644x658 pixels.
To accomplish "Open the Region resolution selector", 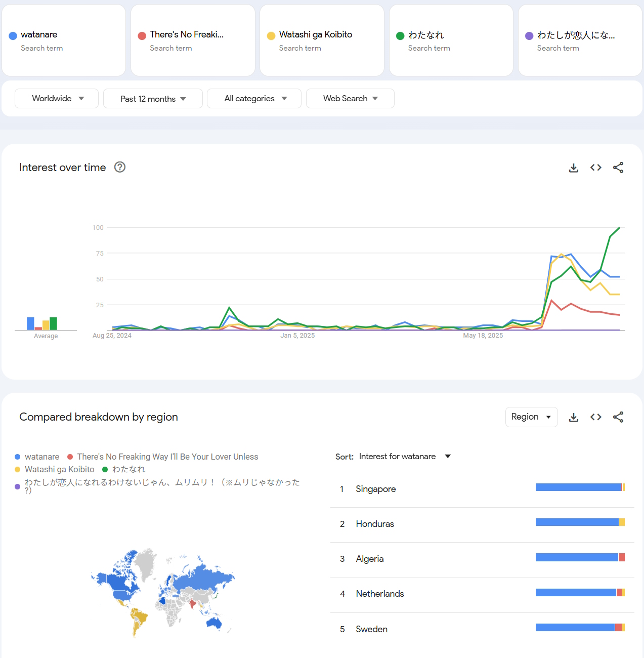I will (x=531, y=417).
